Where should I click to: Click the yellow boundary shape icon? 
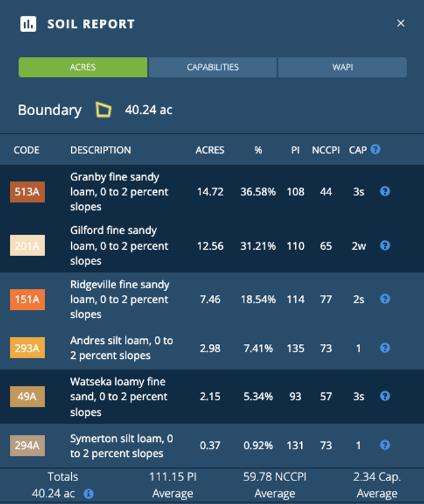pos(103,109)
